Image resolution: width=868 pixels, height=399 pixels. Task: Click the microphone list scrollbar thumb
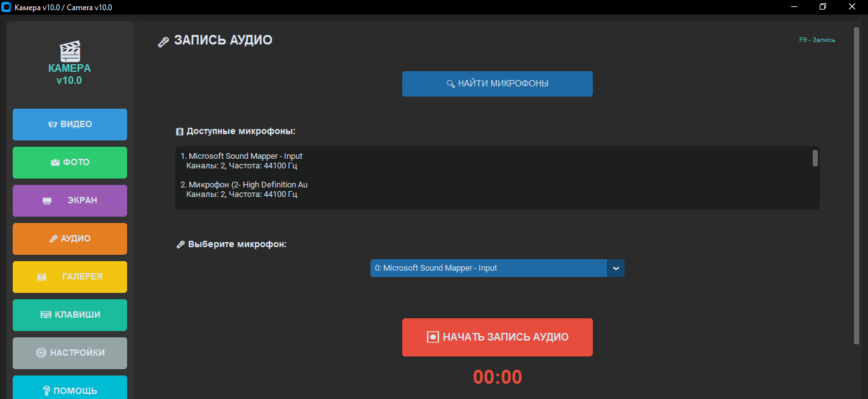(815, 158)
